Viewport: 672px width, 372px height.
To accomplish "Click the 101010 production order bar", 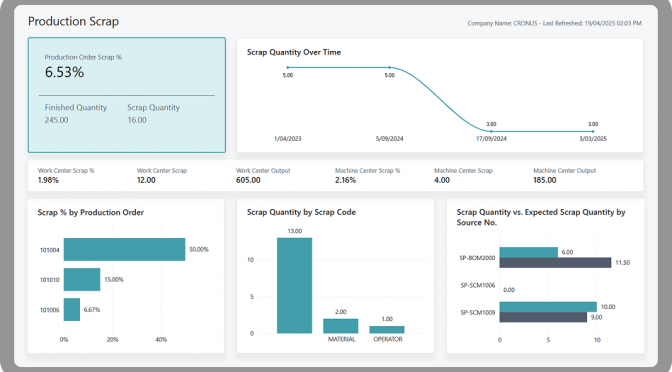I will click(x=82, y=279).
